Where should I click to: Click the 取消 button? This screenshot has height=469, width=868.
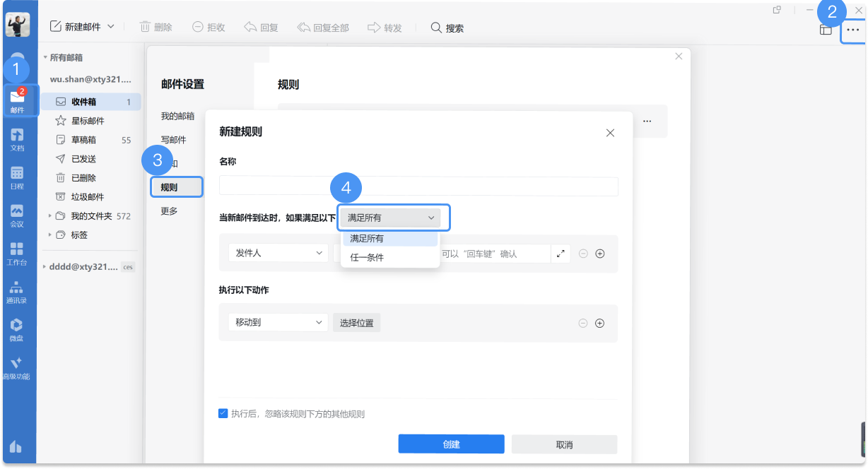click(564, 444)
